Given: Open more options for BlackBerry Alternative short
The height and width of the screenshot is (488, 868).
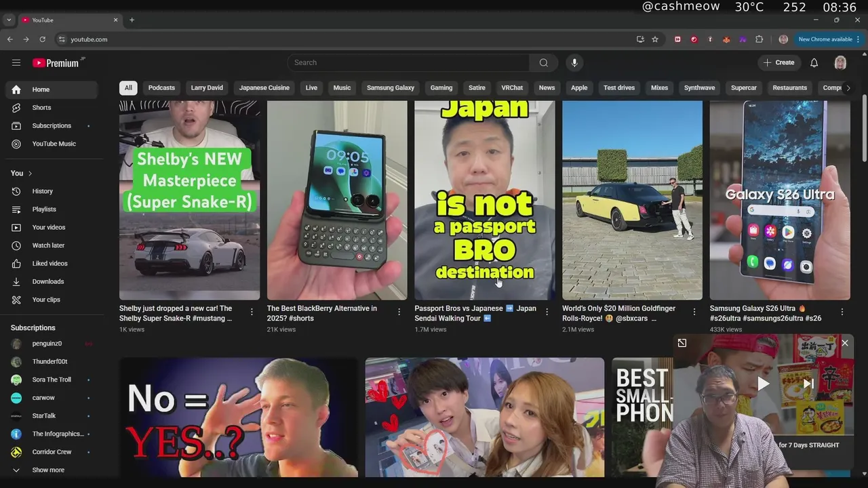Looking at the screenshot, I should click(x=399, y=312).
